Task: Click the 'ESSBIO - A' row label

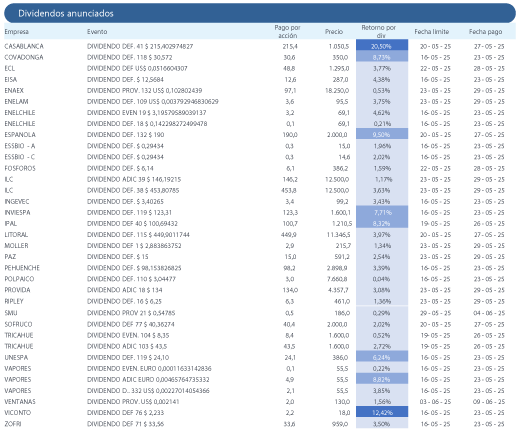Action: (x=20, y=146)
